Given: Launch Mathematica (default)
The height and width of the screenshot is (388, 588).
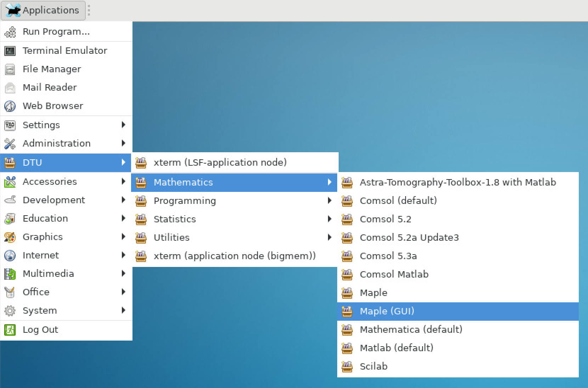Looking at the screenshot, I should pyautogui.click(x=458, y=330).
